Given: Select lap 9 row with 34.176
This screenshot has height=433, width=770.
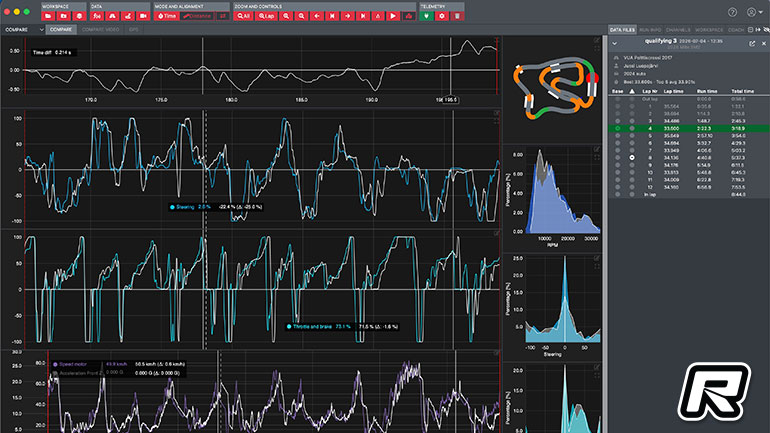Looking at the screenshot, I should pos(688,165).
